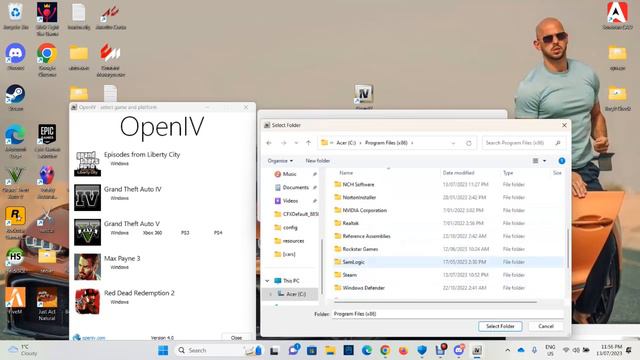640x360 pixels.
Task: Select the Windows Defender folder
Action: (363, 288)
